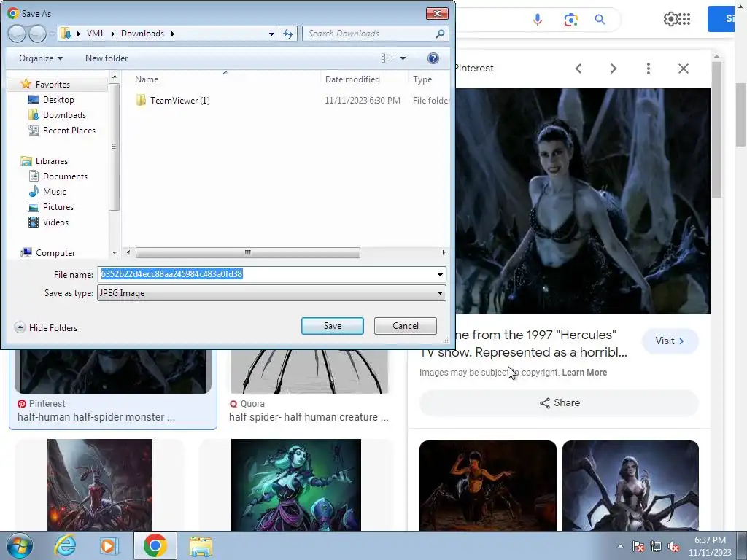747x560 pixels.
Task: Open Documents library
Action: [x=65, y=176]
